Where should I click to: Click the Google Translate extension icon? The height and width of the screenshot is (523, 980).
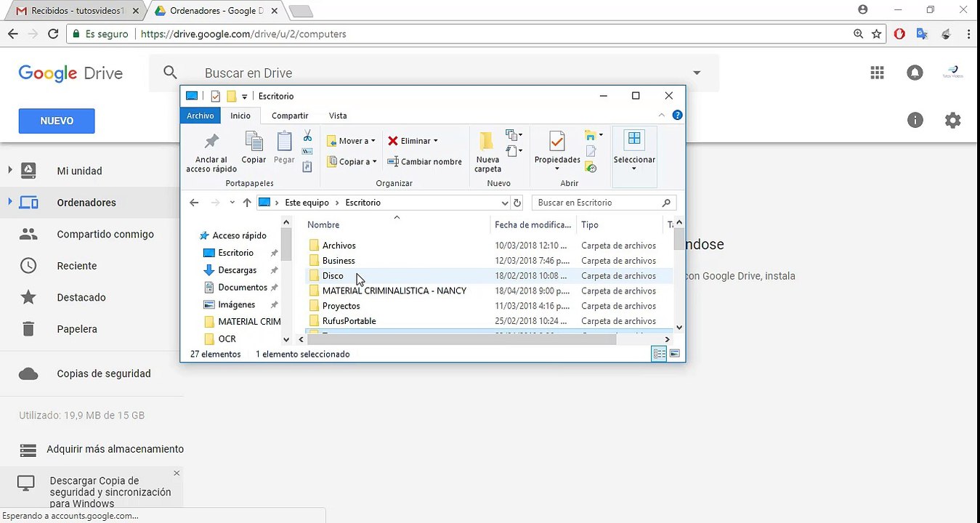click(922, 34)
